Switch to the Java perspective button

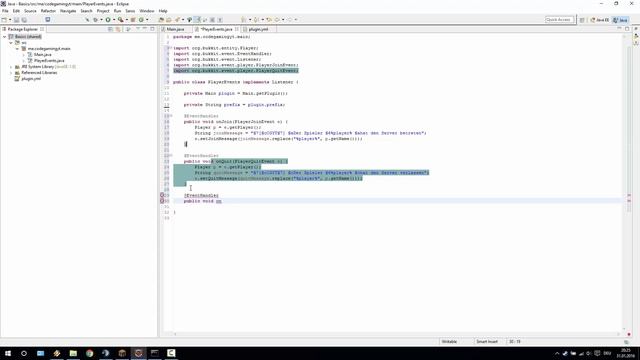coord(620,20)
